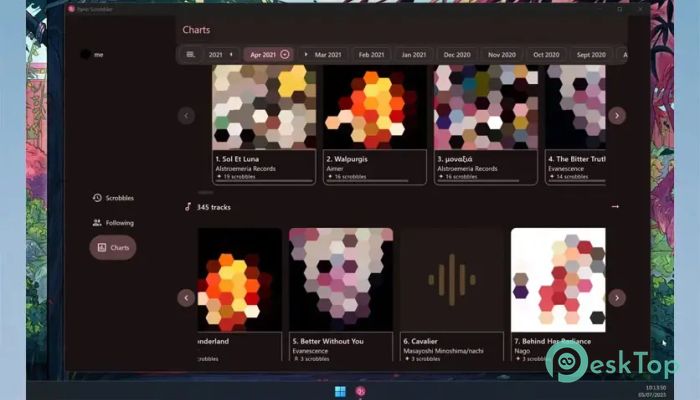The width and height of the screenshot is (700, 400).
Task: Open the 2021 year selector chip
Action: pos(221,54)
